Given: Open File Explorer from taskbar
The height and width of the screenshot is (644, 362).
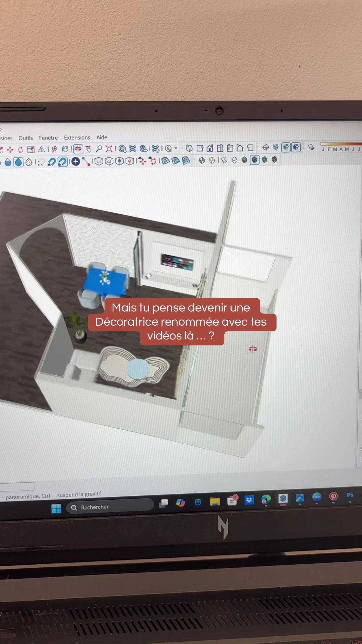Looking at the screenshot, I should click(x=215, y=502).
